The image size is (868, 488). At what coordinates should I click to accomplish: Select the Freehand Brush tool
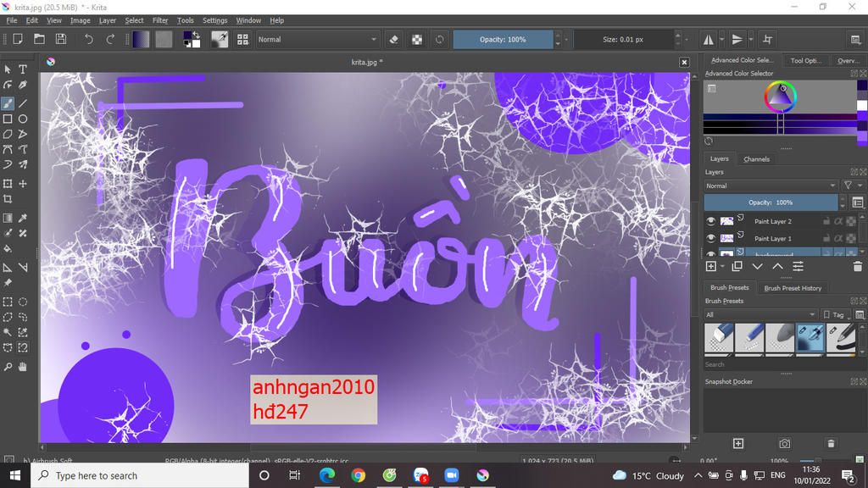click(x=8, y=103)
